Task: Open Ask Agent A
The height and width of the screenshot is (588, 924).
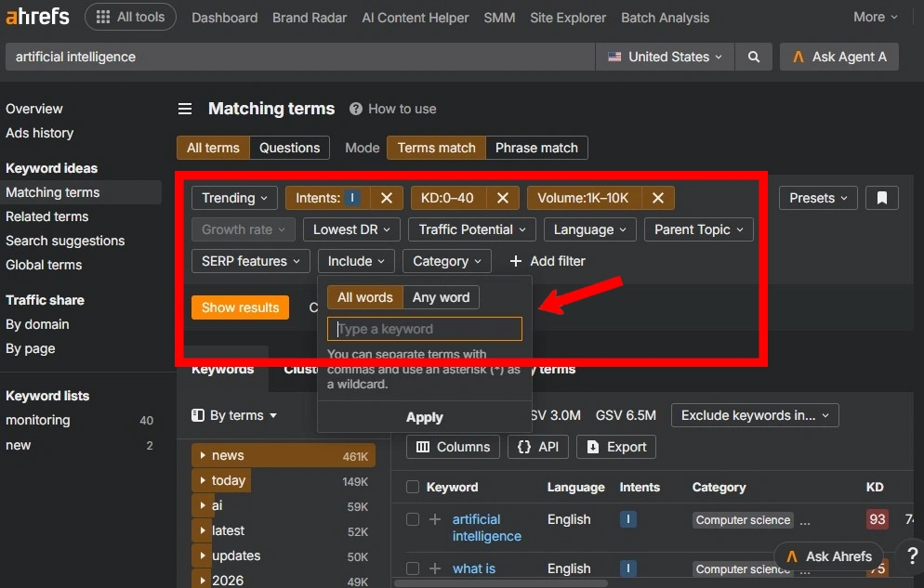Action: coord(839,57)
